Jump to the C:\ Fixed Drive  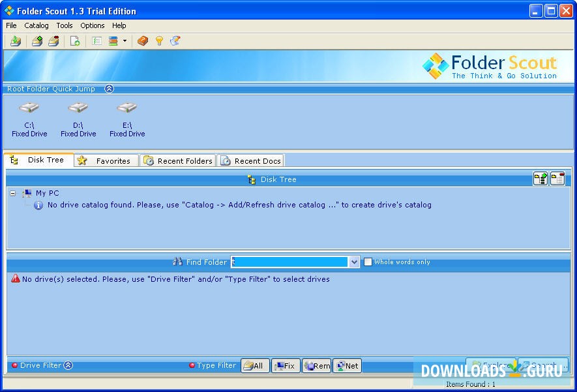point(29,121)
